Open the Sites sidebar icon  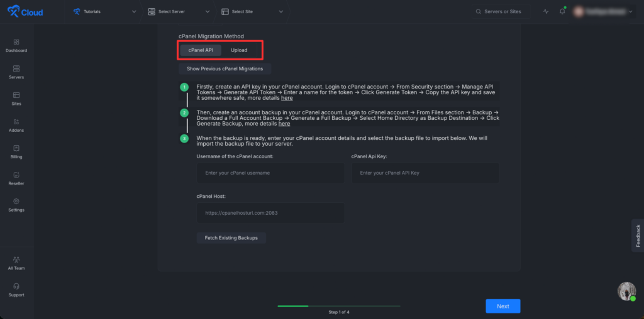(x=16, y=95)
